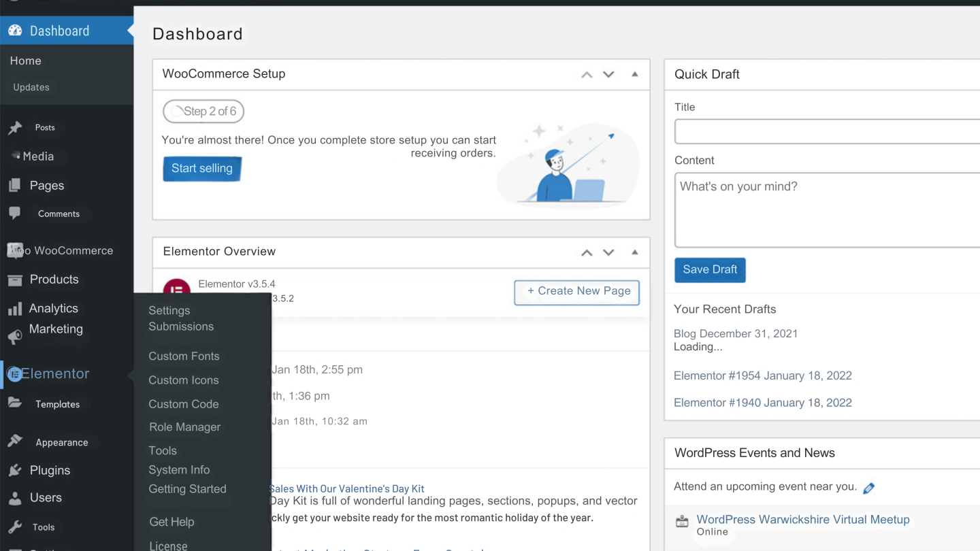Open the Media menu item
Screen dimensions: 980x551
tap(38, 156)
